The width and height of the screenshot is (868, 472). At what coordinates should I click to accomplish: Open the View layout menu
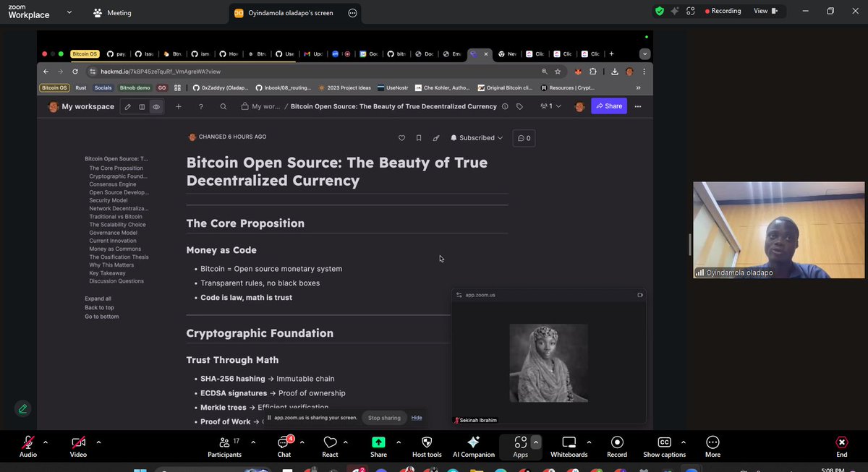click(x=765, y=11)
